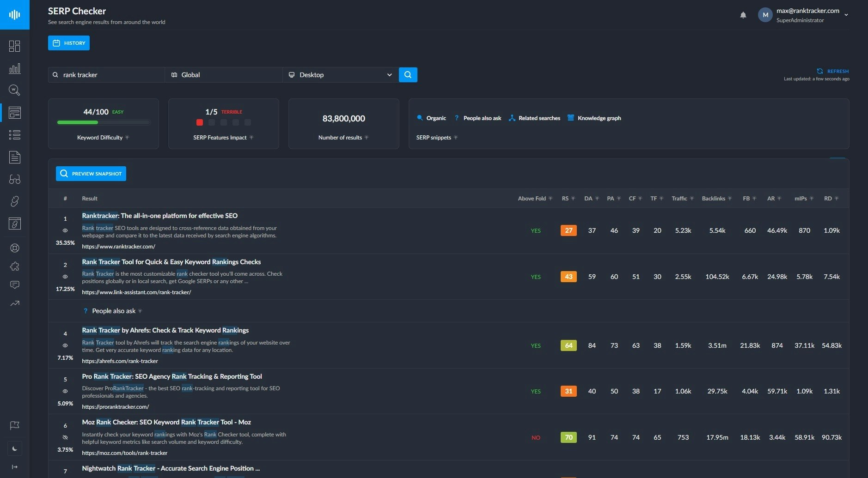Toggle the eye icon for result 4

pyautogui.click(x=65, y=345)
